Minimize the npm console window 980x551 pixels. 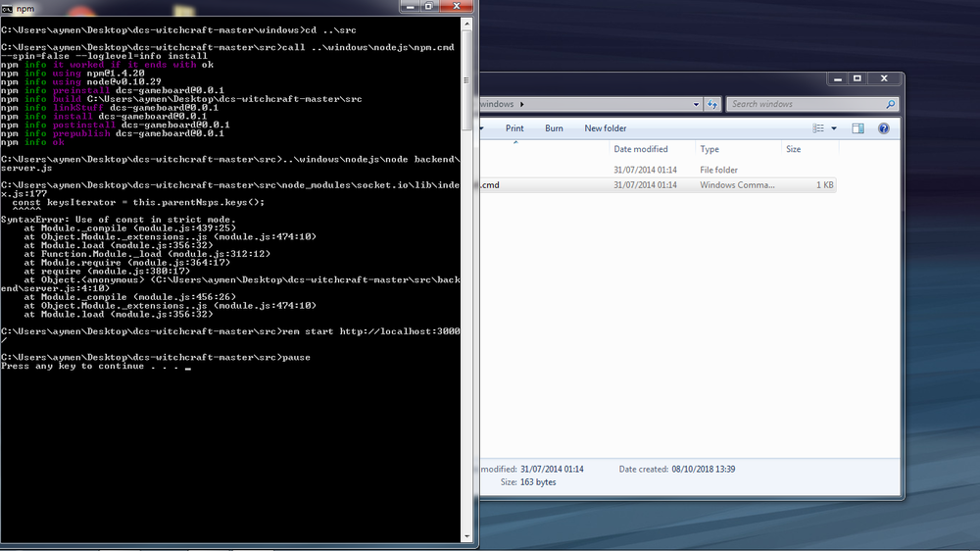[x=410, y=6]
